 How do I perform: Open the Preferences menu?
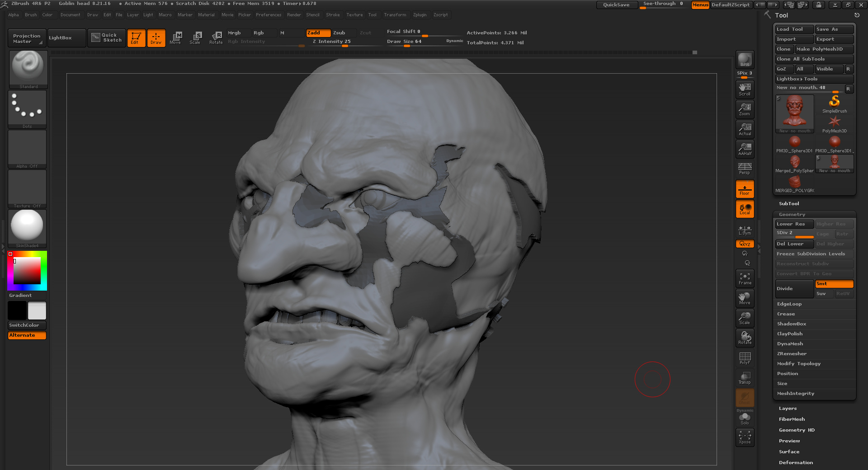(x=269, y=15)
